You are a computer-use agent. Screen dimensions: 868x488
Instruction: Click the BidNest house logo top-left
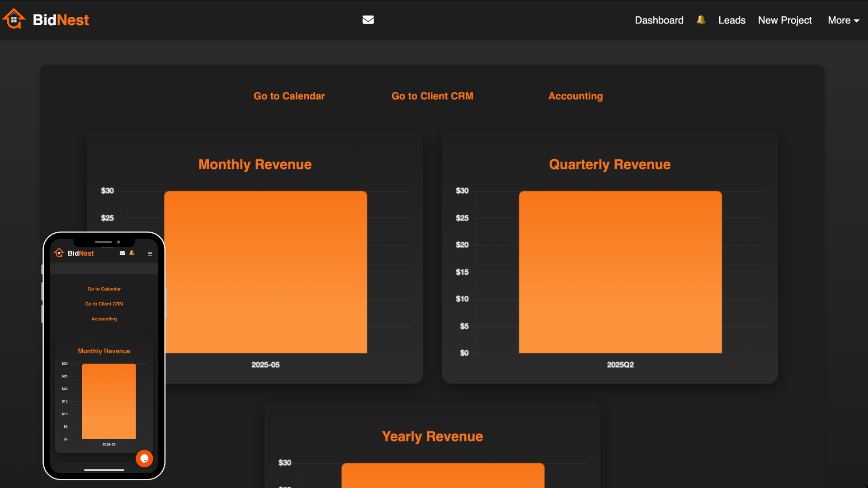[x=14, y=19]
